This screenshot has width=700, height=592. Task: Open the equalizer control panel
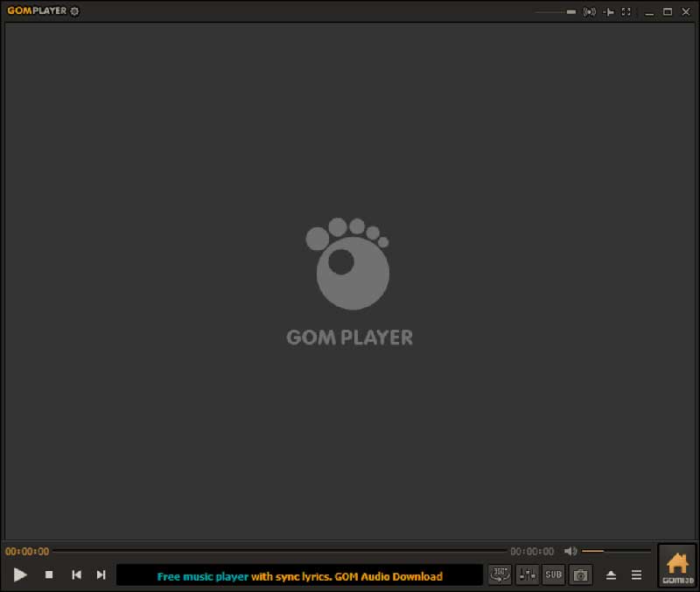coord(527,575)
